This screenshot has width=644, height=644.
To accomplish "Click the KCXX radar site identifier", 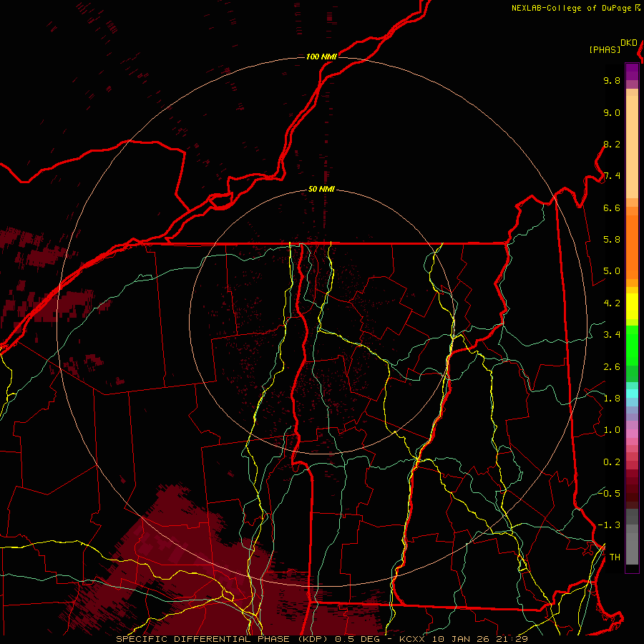I will (411, 639).
